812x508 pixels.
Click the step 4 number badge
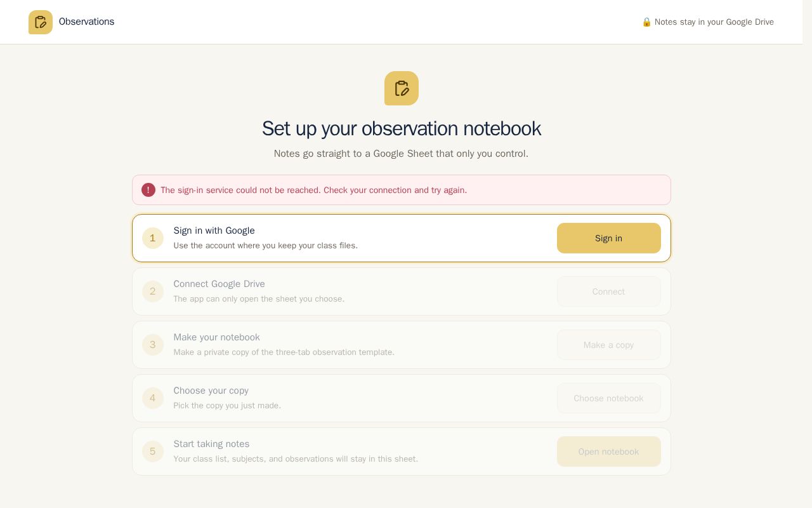(x=153, y=398)
